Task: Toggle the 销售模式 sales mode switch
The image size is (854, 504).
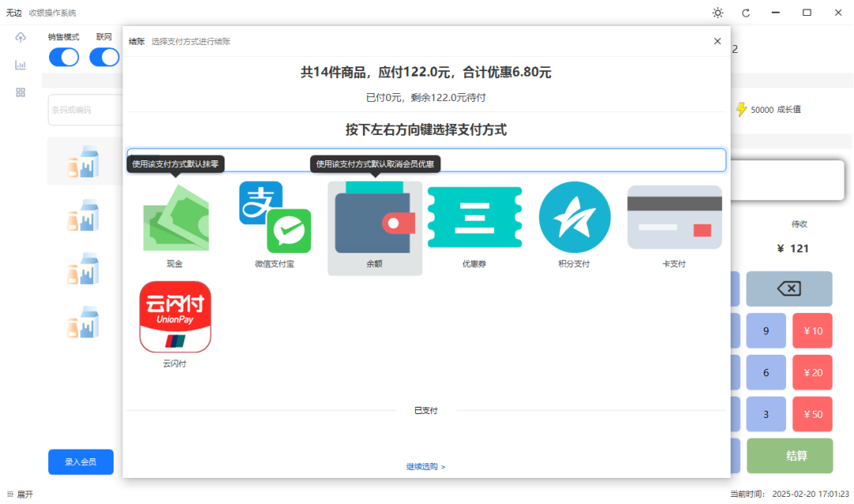Action: [64, 57]
